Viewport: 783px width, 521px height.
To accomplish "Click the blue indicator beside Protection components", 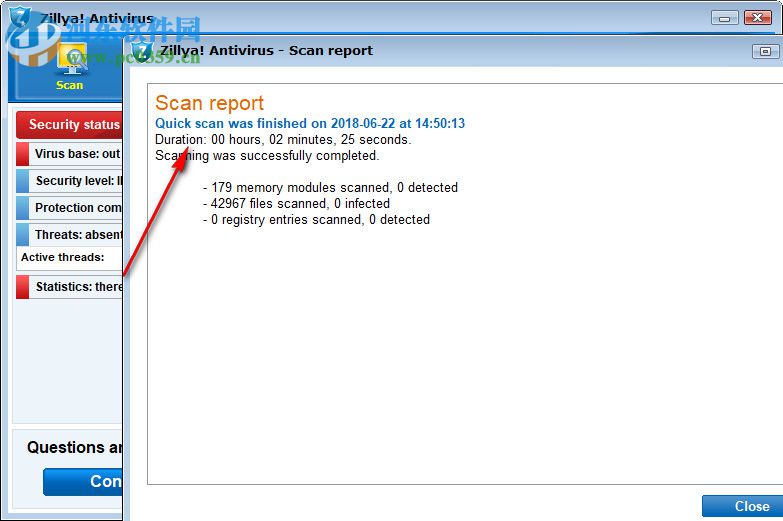I will [22, 208].
